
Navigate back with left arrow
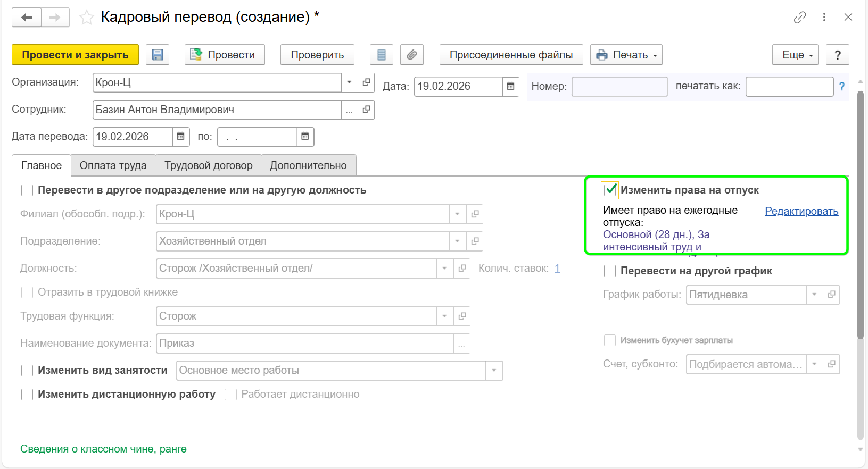point(27,18)
